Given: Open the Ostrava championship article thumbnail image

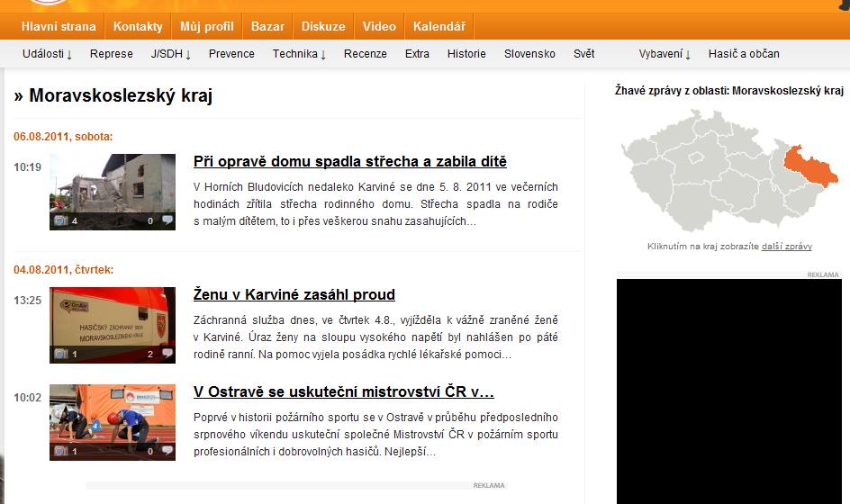Looking at the screenshot, I should point(113,421).
